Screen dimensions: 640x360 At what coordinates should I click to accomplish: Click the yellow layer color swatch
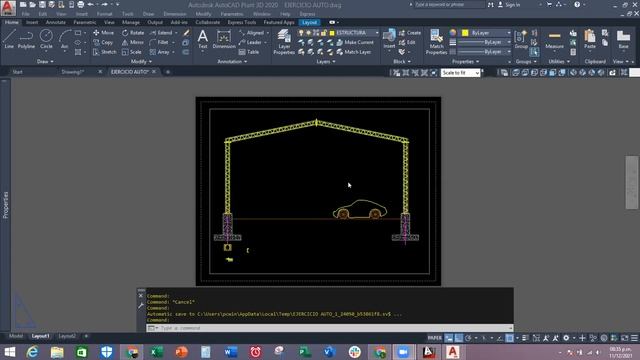coord(332,33)
